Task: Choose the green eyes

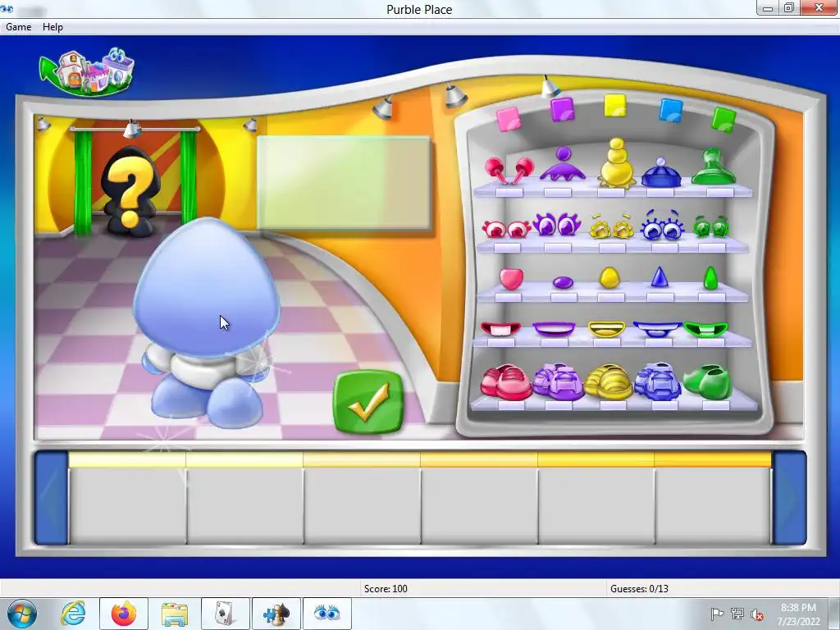Action: pyautogui.click(x=711, y=226)
